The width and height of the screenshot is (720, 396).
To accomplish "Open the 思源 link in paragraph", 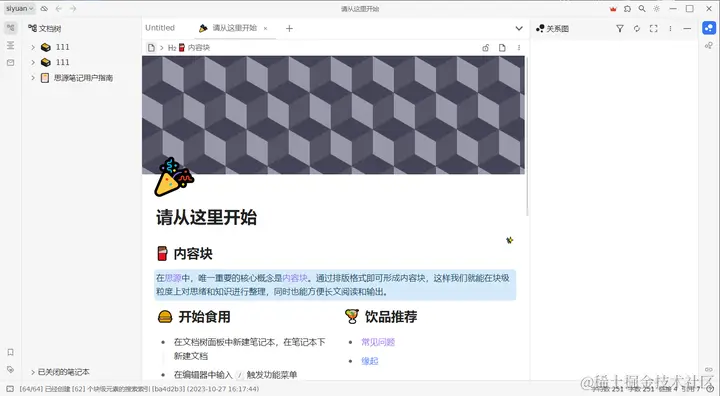I will 173,278.
